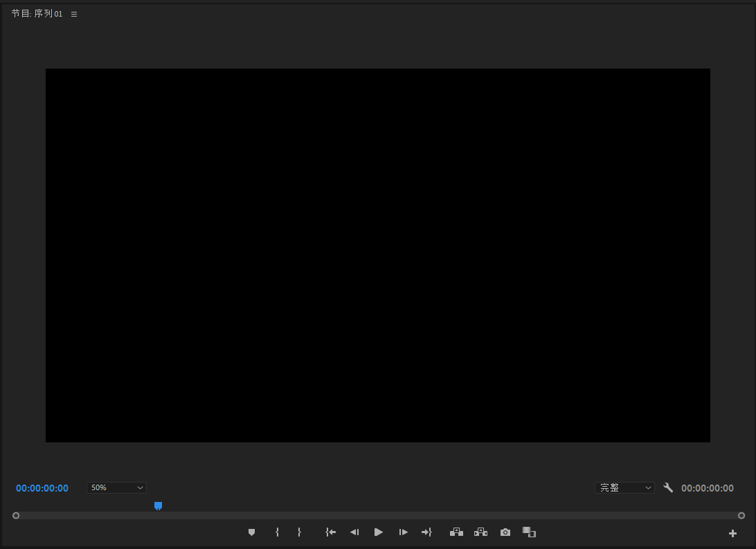Click the blue playhead timecode field
Screen dimensions: 756x549
(42, 488)
